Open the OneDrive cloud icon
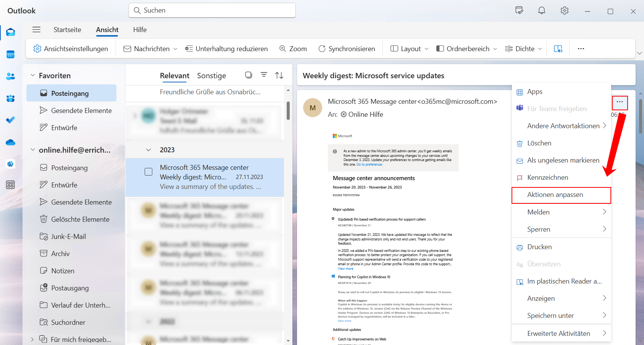Screen dimensions: 644x345 click(11, 142)
